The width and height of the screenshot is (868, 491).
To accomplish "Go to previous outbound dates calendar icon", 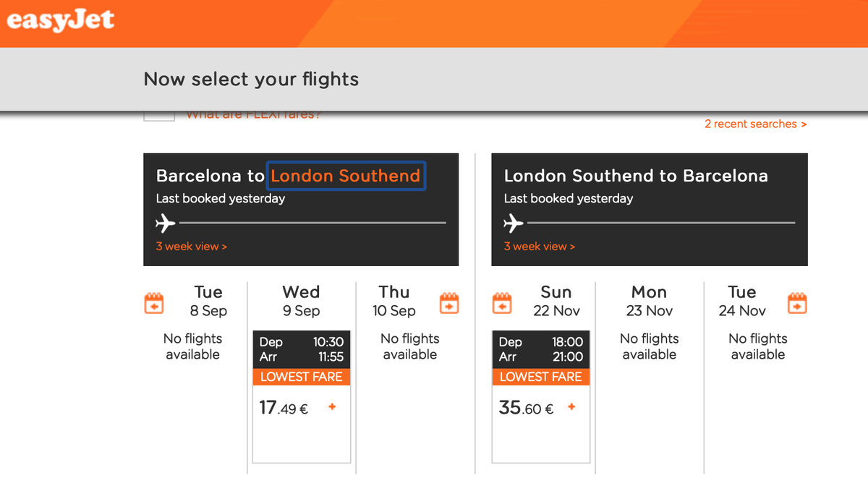I will pyautogui.click(x=155, y=303).
